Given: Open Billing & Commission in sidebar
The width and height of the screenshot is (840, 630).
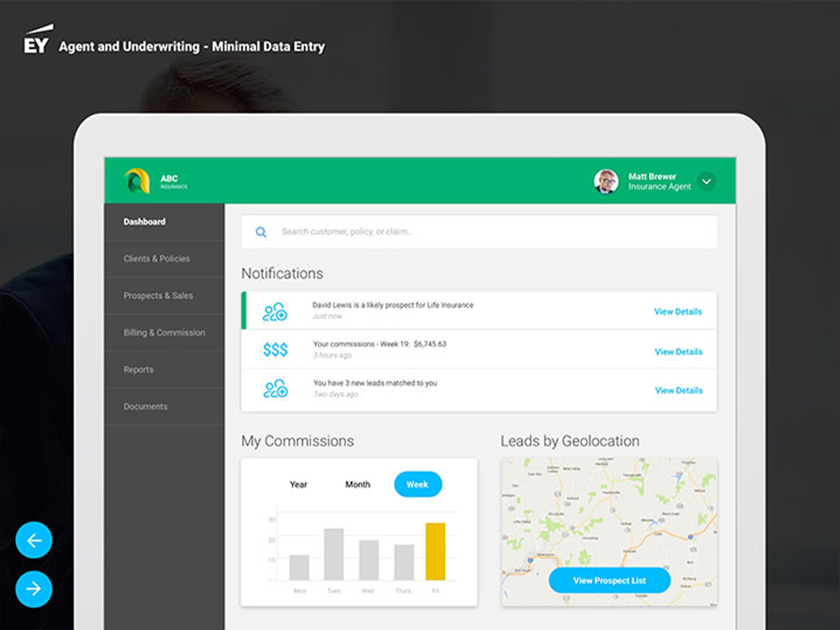Looking at the screenshot, I should [x=164, y=333].
